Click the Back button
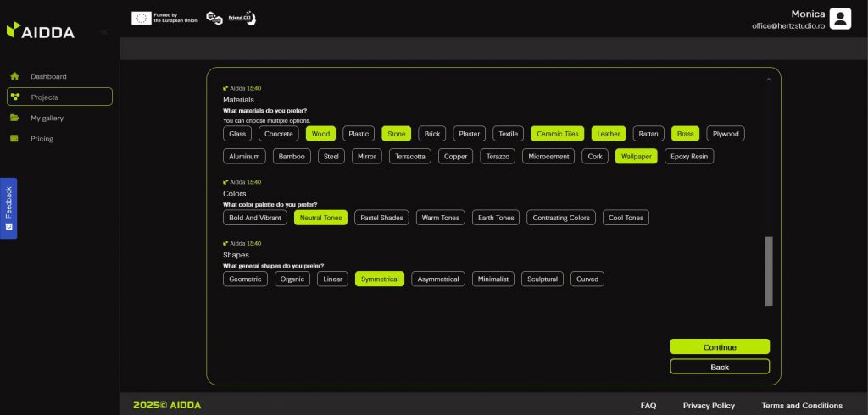Screen dimensions: 868x415 (x=719, y=367)
